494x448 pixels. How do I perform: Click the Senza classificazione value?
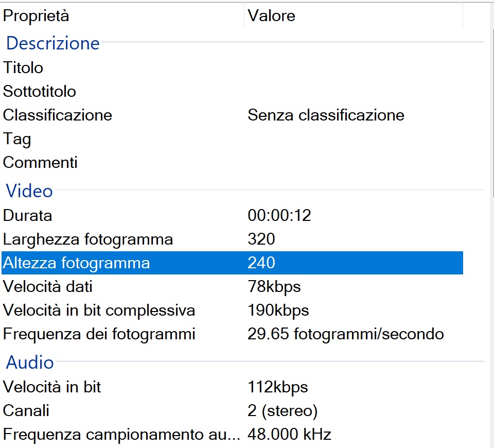326,115
